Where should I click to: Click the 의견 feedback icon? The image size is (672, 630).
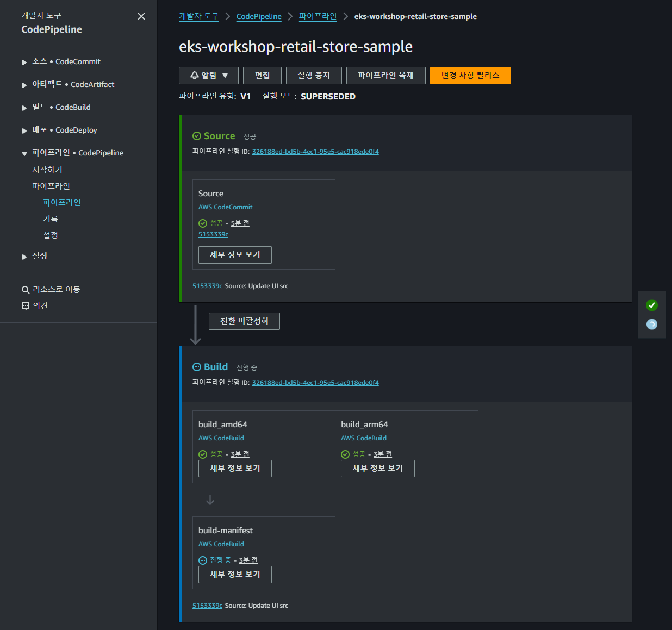coord(26,306)
